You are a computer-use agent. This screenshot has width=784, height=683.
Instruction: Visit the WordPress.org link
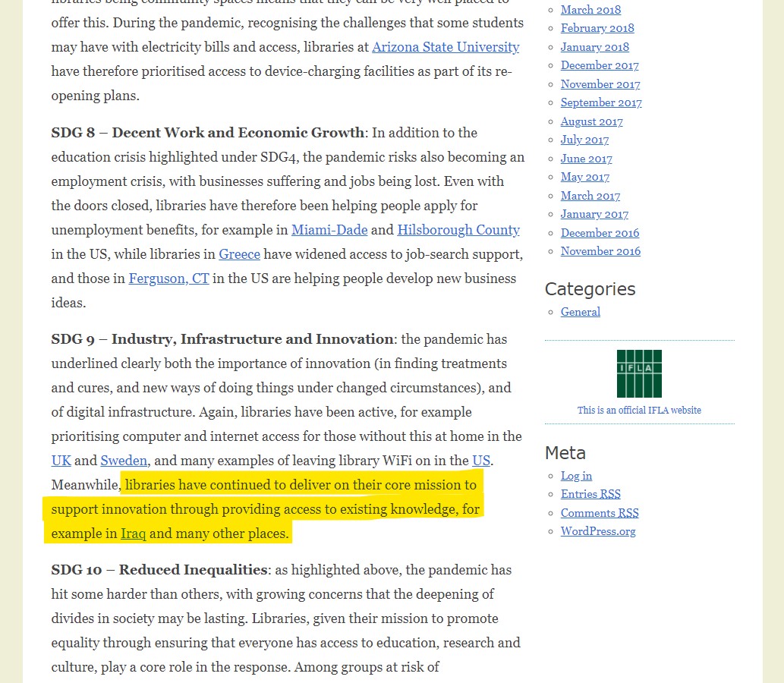598,531
